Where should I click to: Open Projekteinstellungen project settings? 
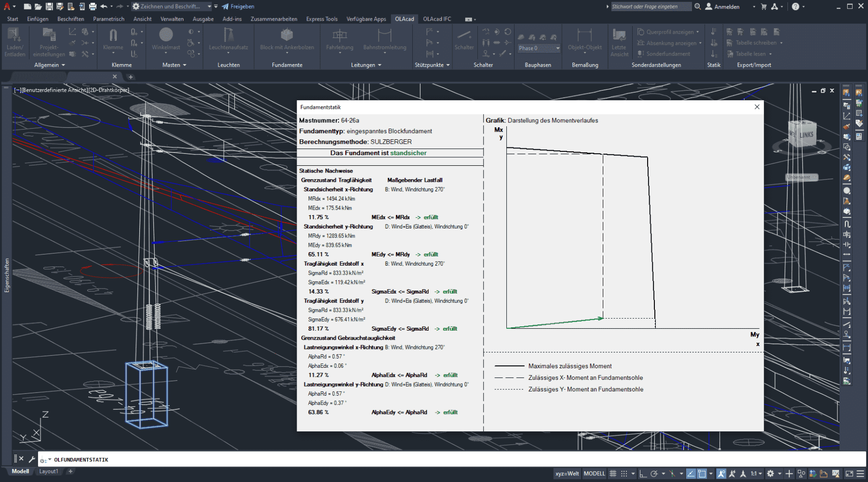[x=49, y=41]
